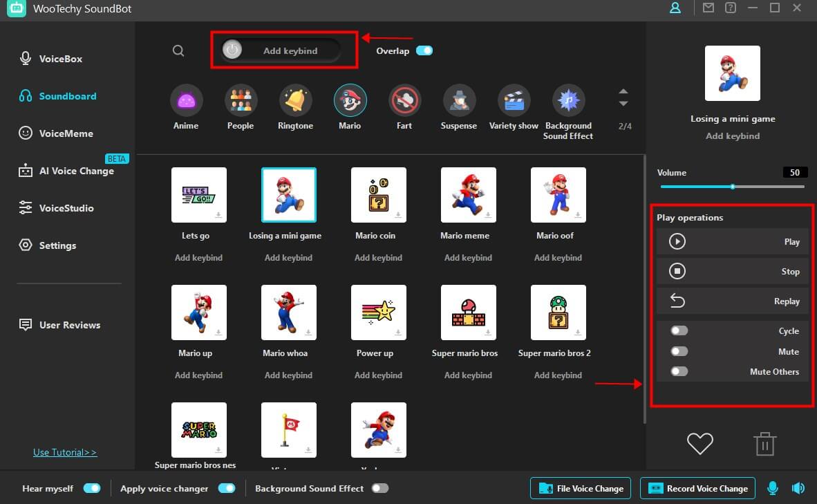Image resolution: width=817 pixels, height=504 pixels.
Task: Add sound to favorites with heart icon
Action: click(x=699, y=443)
